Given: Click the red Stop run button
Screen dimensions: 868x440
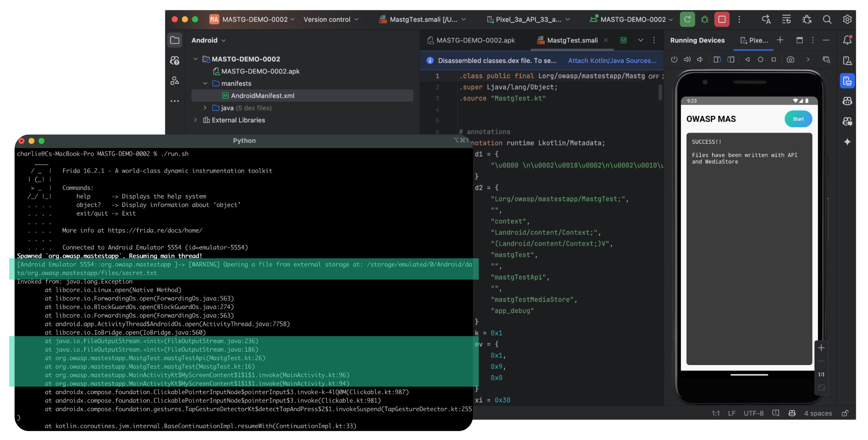Looking at the screenshot, I should point(722,19).
